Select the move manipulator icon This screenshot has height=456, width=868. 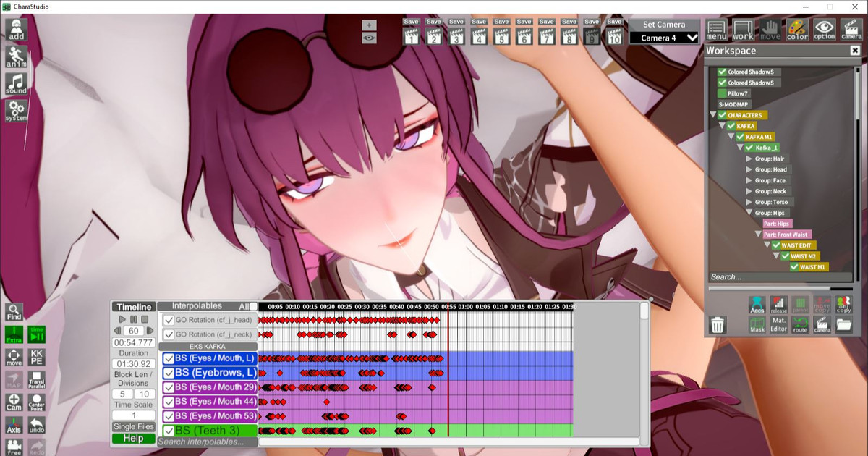(14, 357)
